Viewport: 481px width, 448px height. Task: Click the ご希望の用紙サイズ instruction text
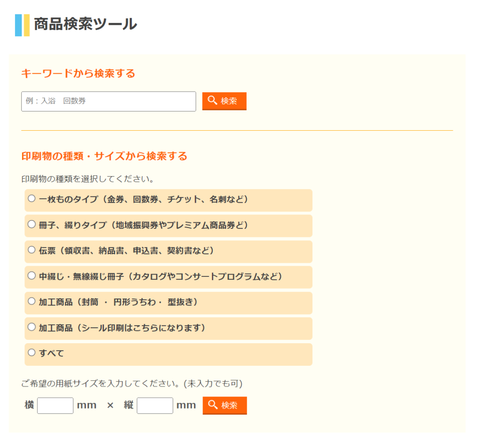tap(132, 384)
